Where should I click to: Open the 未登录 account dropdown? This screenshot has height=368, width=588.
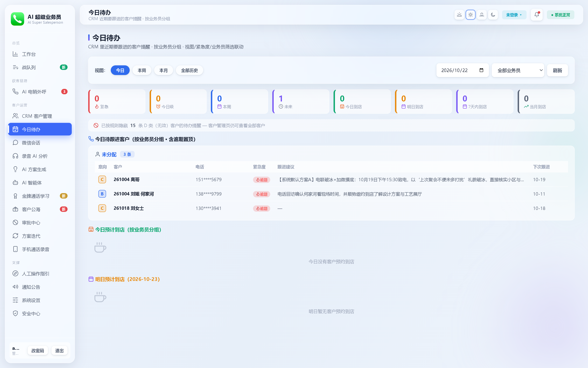(514, 15)
